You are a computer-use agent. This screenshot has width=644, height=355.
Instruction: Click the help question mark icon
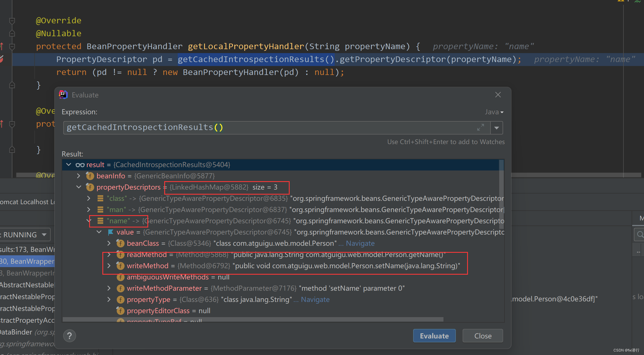(x=69, y=336)
